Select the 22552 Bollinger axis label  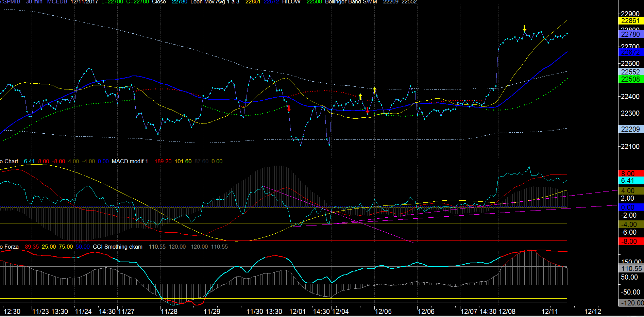(630, 72)
